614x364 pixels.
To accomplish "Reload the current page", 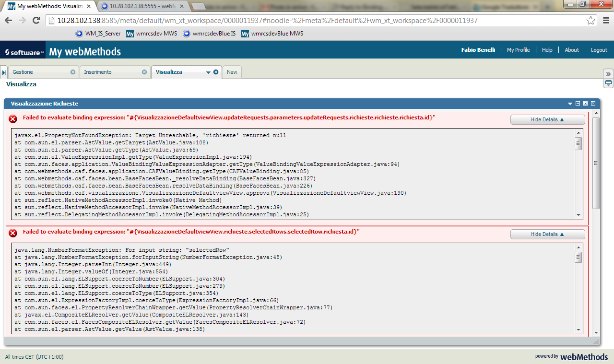I will point(36,20).
